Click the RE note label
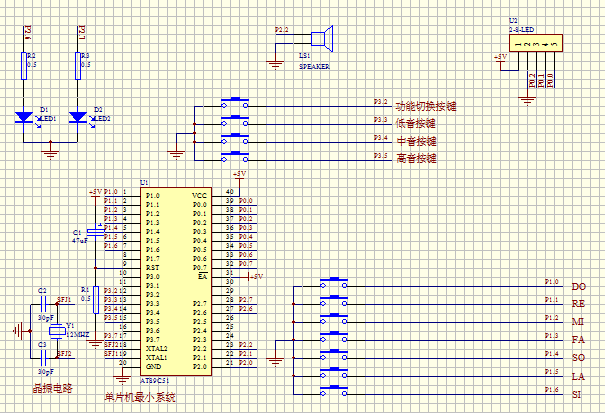Image resolution: width=605 pixels, height=413 pixels. click(578, 304)
